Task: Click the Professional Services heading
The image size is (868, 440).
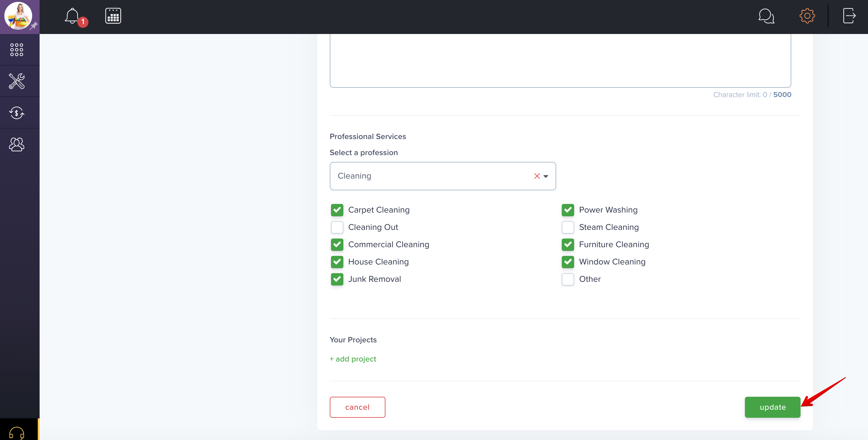Action: pos(367,136)
